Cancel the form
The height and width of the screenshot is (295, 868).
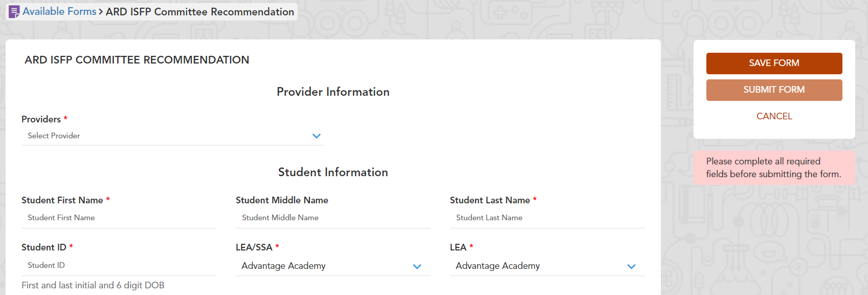click(774, 116)
